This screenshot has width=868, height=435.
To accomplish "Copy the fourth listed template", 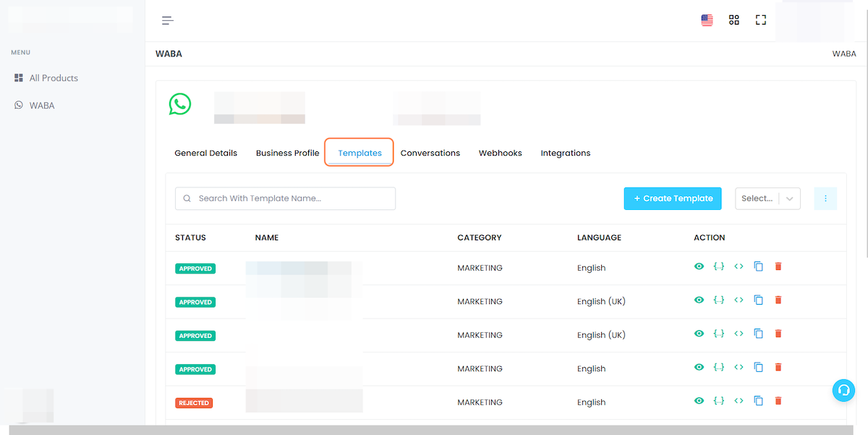I will click(758, 367).
